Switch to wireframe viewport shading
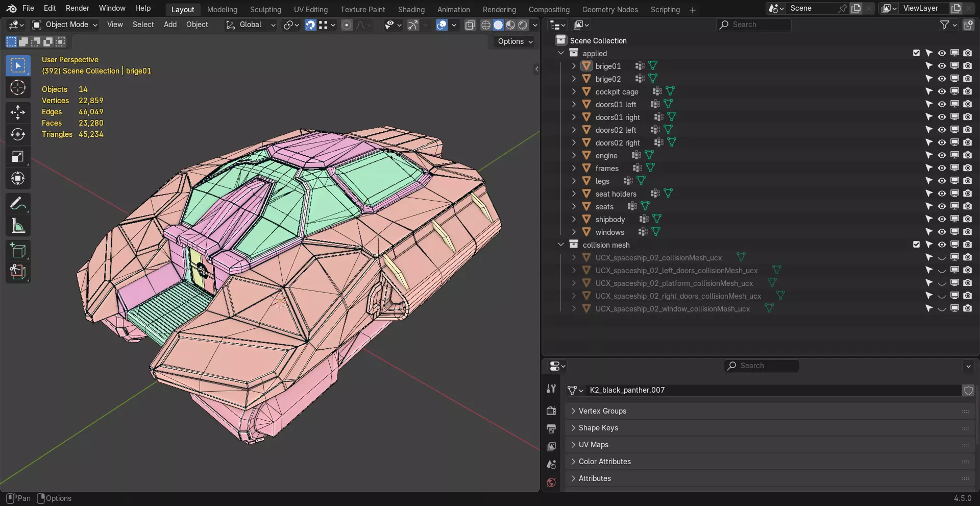This screenshot has height=506, width=980. pos(486,25)
